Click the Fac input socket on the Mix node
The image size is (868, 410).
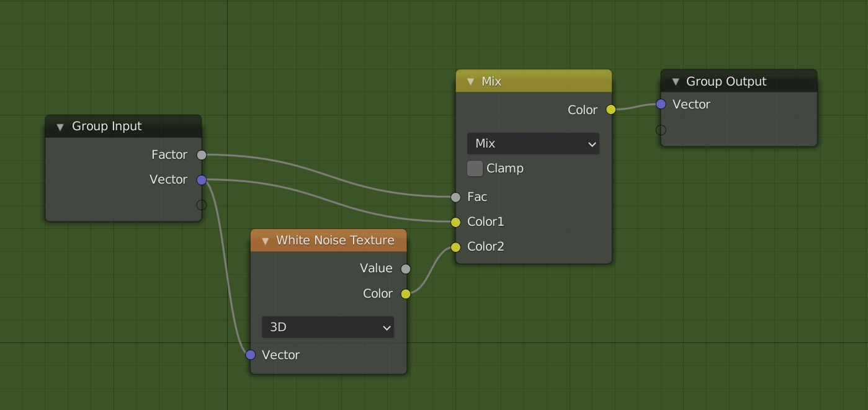tap(455, 197)
